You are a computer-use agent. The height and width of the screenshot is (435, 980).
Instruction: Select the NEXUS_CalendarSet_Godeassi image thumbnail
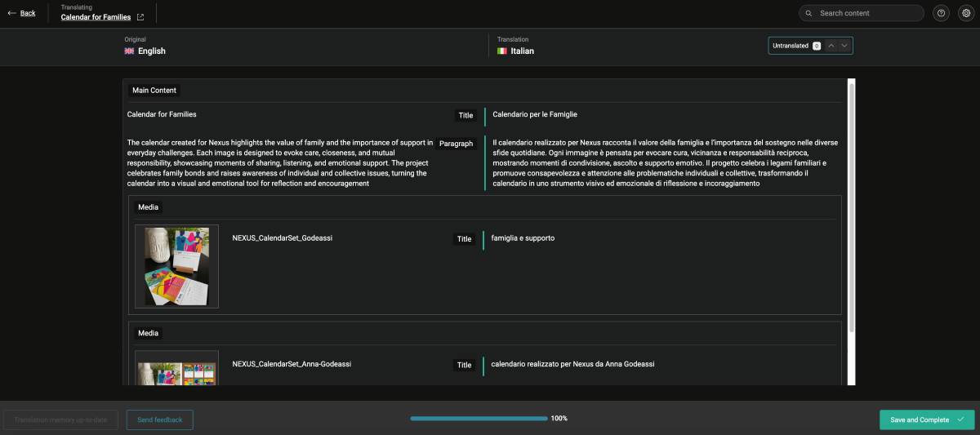pos(176,266)
